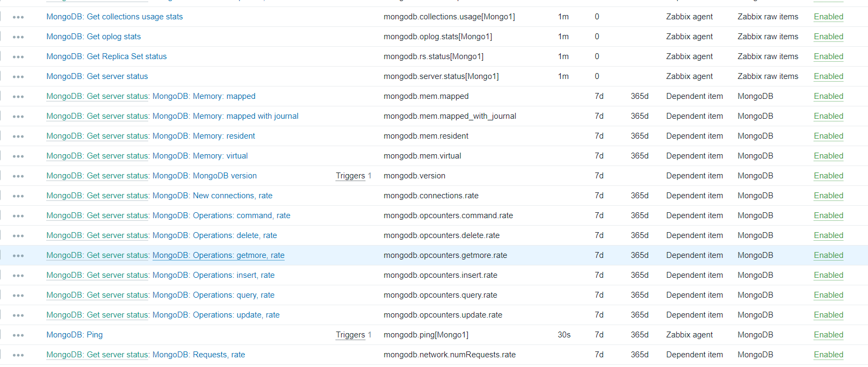
Task: Open master item link before Requests, rate
Action: tap(98, 355)
